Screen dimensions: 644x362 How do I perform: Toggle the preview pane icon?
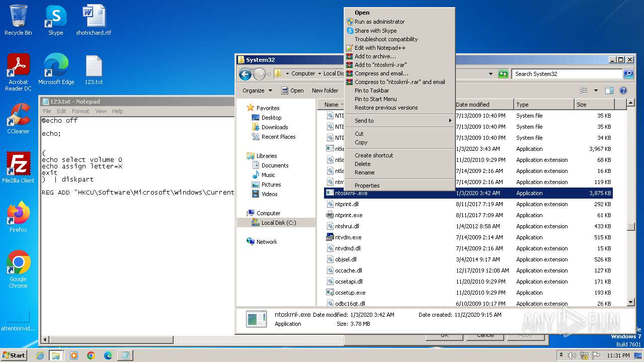click(x=609, y=90)
